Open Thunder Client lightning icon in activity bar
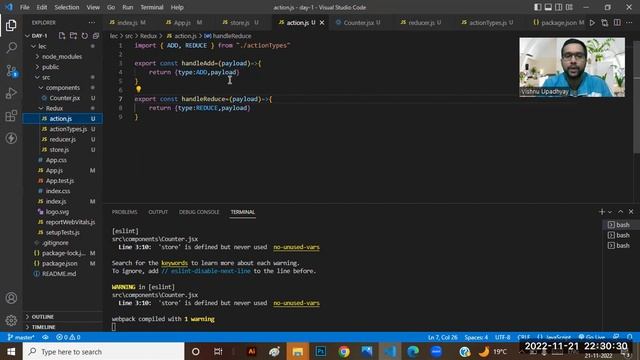Screen dimensions: 640x360 point(11,138)
